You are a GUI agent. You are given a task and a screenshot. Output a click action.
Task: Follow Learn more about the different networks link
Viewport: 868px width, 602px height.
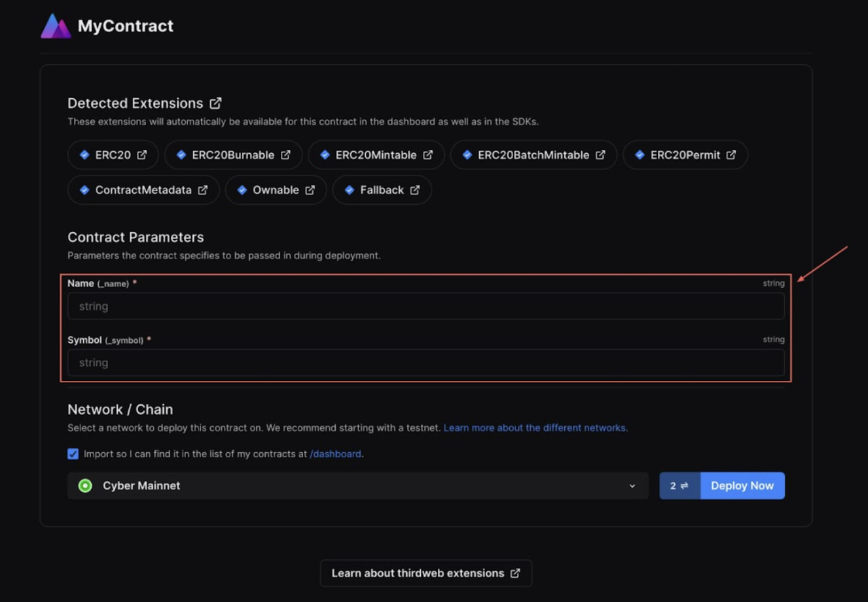(x=535, y=428)
